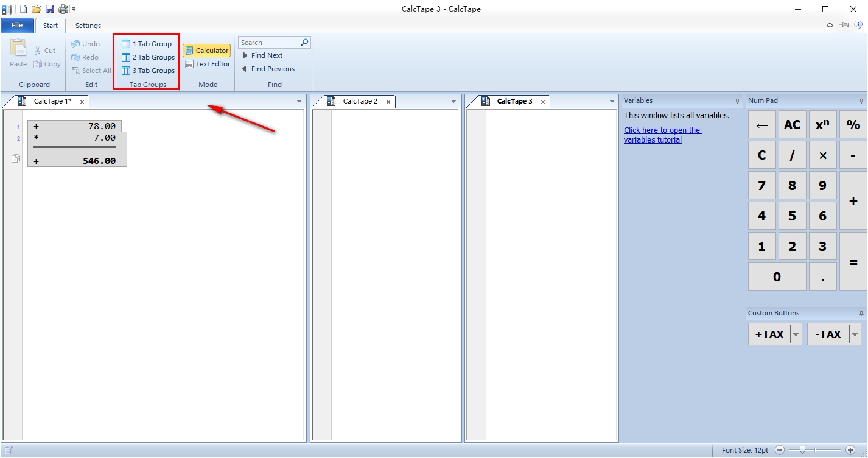This screenshot has height=458, width=868.
Task: Click the 546.00 result line
Action: [75, 161]
